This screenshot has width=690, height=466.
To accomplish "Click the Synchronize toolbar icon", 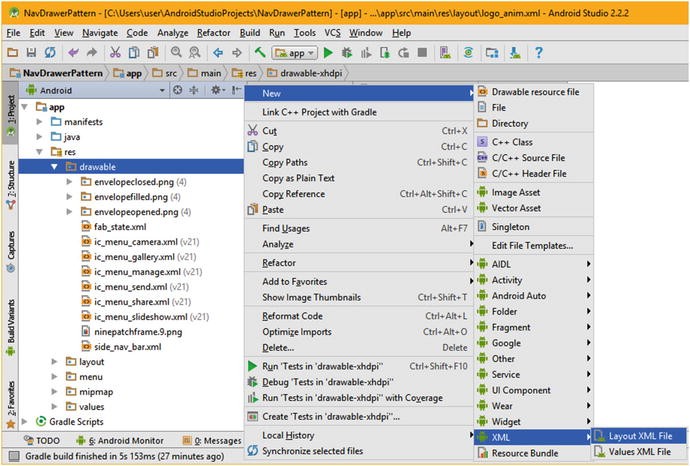I will coord(50,53).
